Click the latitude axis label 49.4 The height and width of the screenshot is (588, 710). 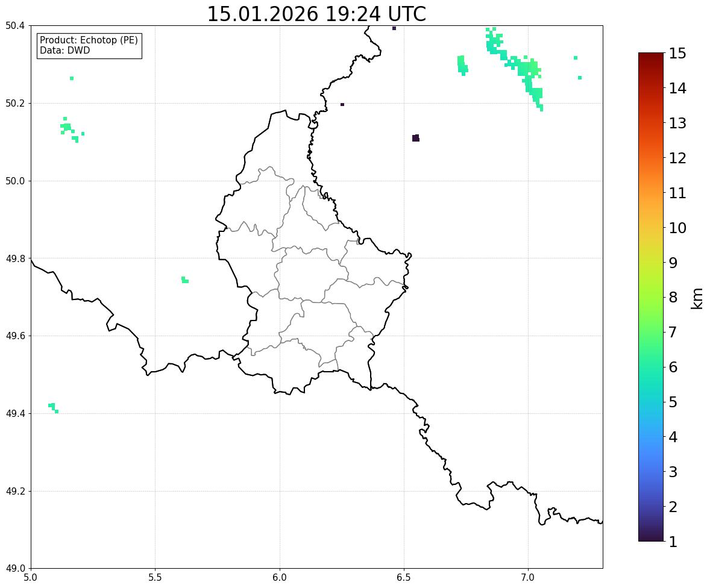(x=16, y=414)
